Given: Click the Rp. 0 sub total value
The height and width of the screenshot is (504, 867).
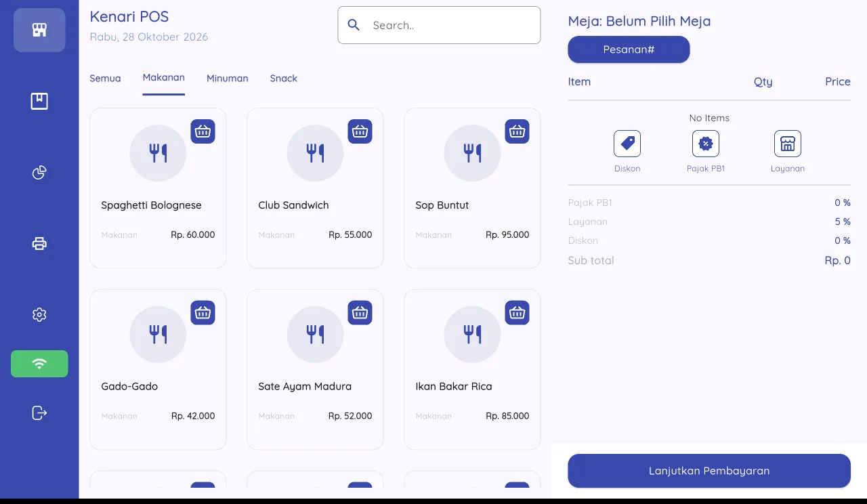Looking at the screenshot, I should tap(837, 261).
